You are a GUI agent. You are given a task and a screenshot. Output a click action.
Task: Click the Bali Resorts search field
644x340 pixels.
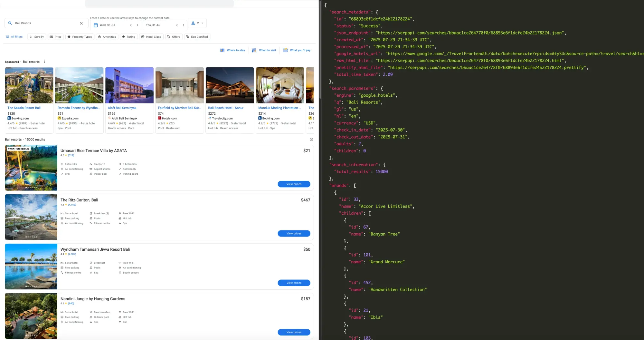[x=46, y=23]
